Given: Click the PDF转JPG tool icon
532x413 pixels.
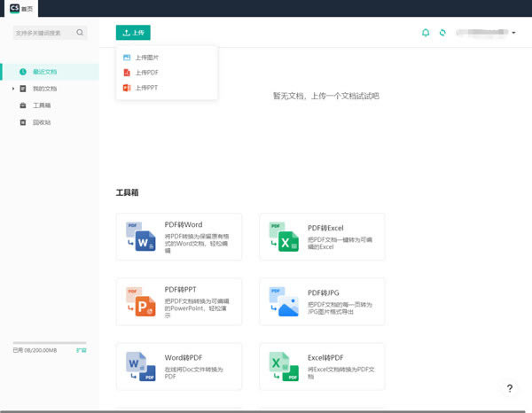Looking at the screenshot, I should (284, 301).
